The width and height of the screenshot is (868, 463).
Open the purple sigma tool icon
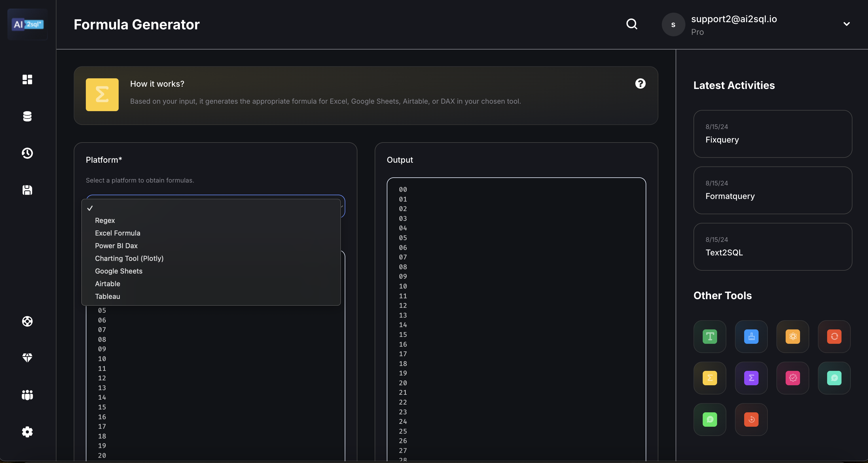point(751,378)
